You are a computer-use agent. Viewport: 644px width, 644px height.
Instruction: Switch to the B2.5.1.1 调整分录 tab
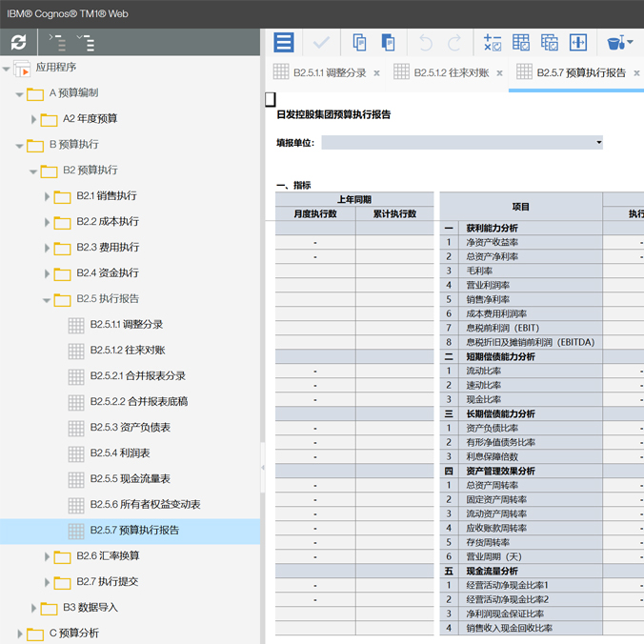click(x=330, y=73)
